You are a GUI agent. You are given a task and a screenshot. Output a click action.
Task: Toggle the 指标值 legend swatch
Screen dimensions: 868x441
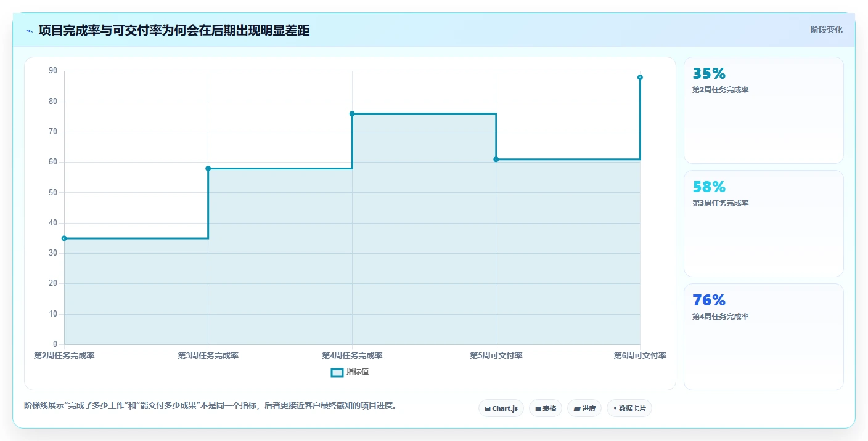pos(337,372)
